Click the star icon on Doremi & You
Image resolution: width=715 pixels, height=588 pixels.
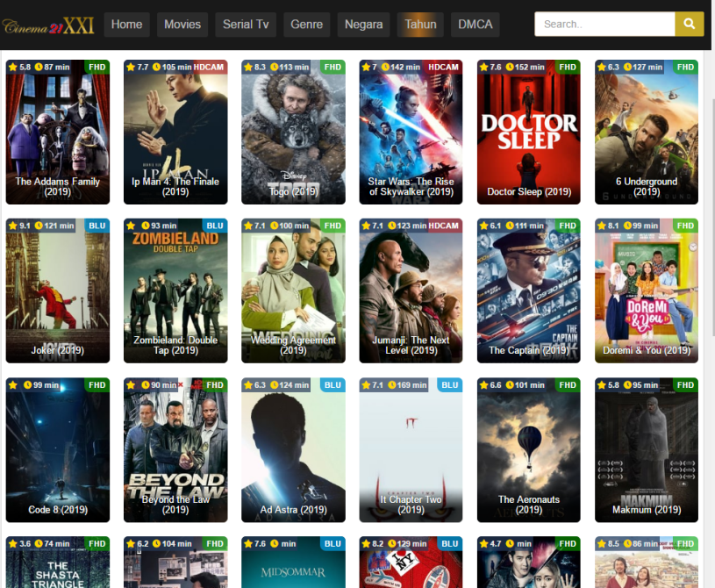[x=602, y=226]
